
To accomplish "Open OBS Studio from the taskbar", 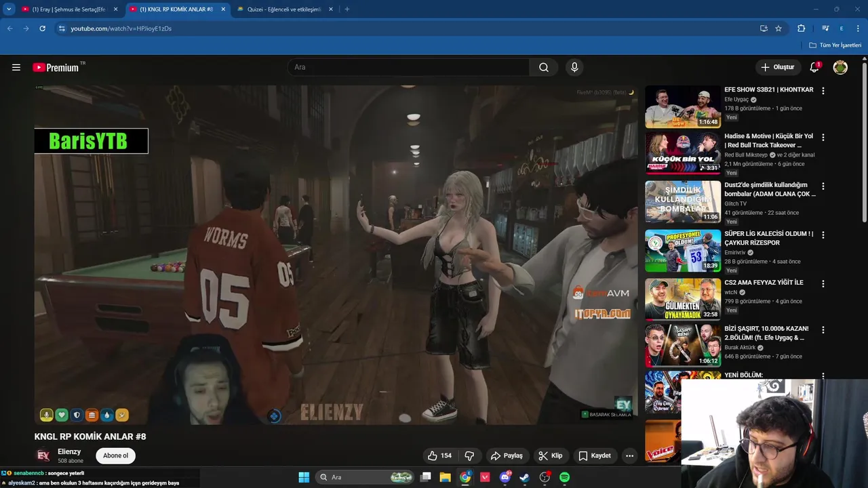I will point(545,477).
